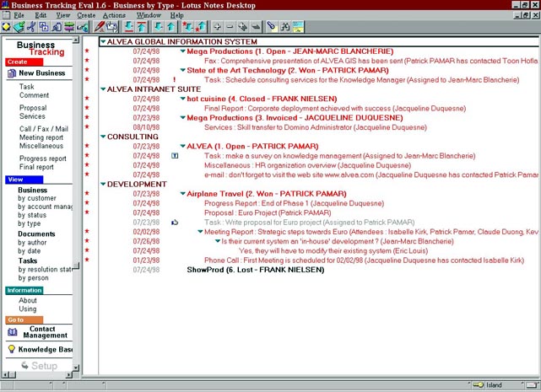Screen dimensions: 541x392
Task: Go to next main document (underlined down arrow)
Action: [128, 26]
